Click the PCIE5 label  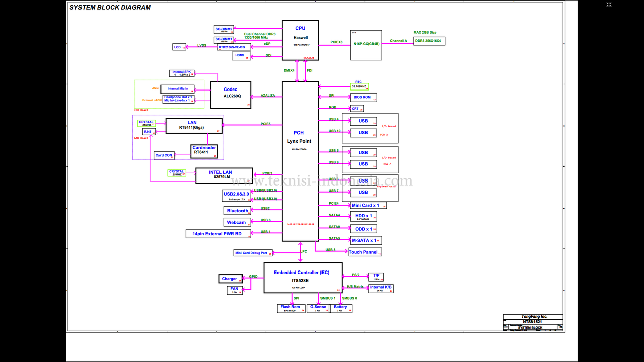coord(265,124)
